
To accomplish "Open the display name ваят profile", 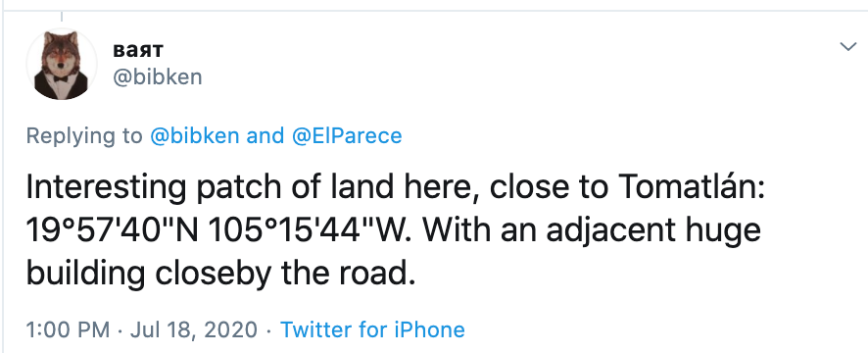I will (x=138, y=50).
